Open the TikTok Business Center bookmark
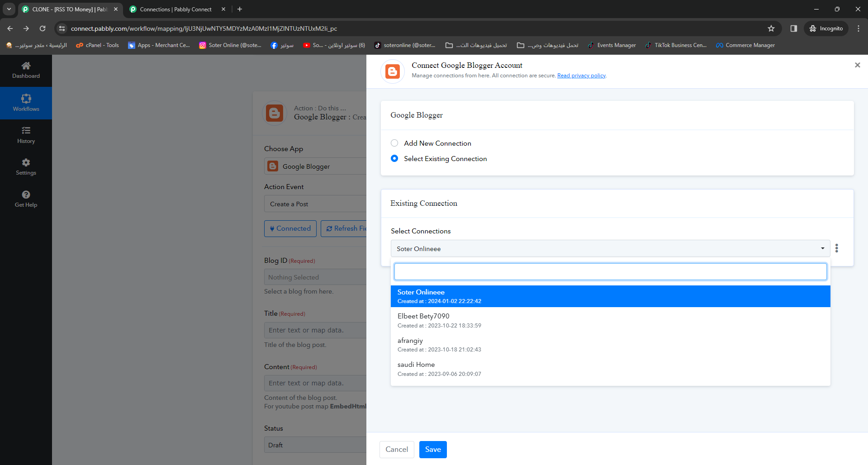The width and height of the screenshot is (868, 465). (676, 45)
